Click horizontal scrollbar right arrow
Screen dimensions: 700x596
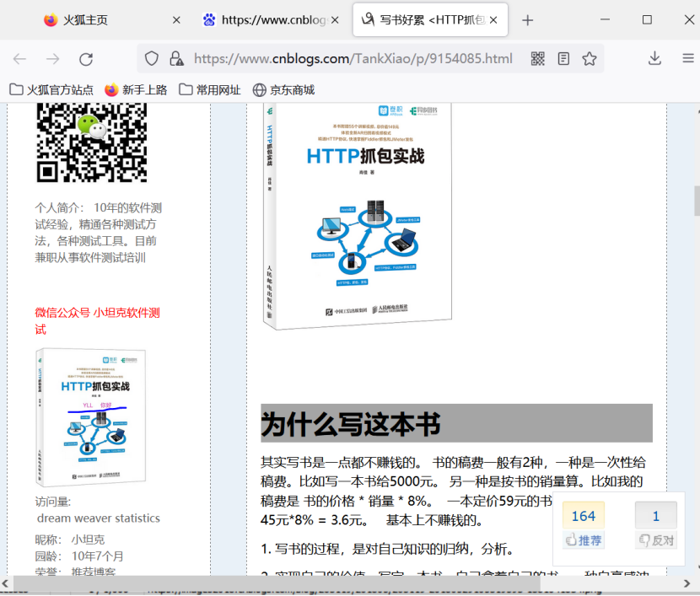pos(687,583)
